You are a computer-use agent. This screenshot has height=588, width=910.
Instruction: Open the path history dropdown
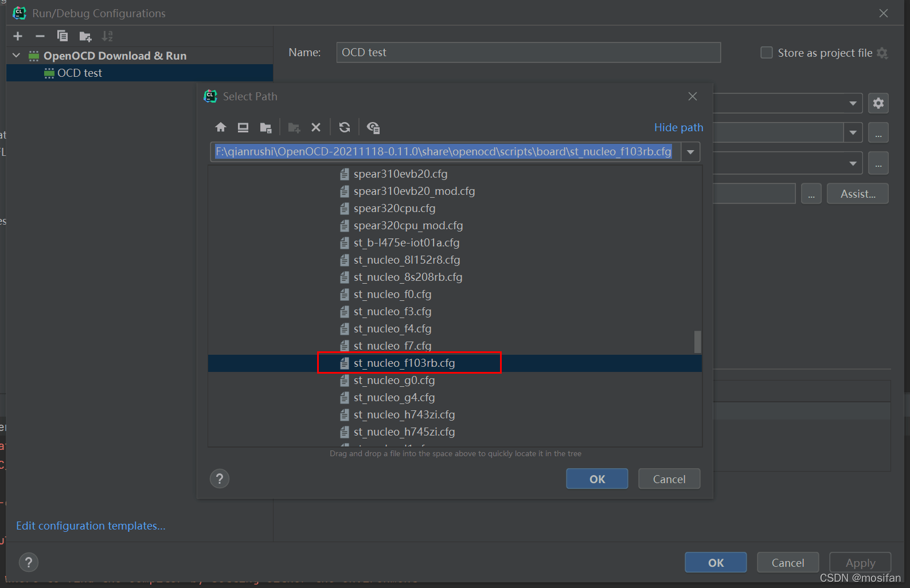pyautogui.click(x=690, y=152)
